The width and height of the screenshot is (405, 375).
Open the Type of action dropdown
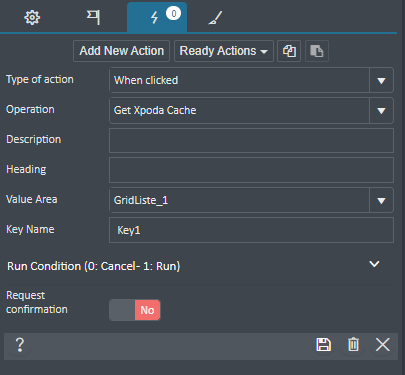click(381, 80)
